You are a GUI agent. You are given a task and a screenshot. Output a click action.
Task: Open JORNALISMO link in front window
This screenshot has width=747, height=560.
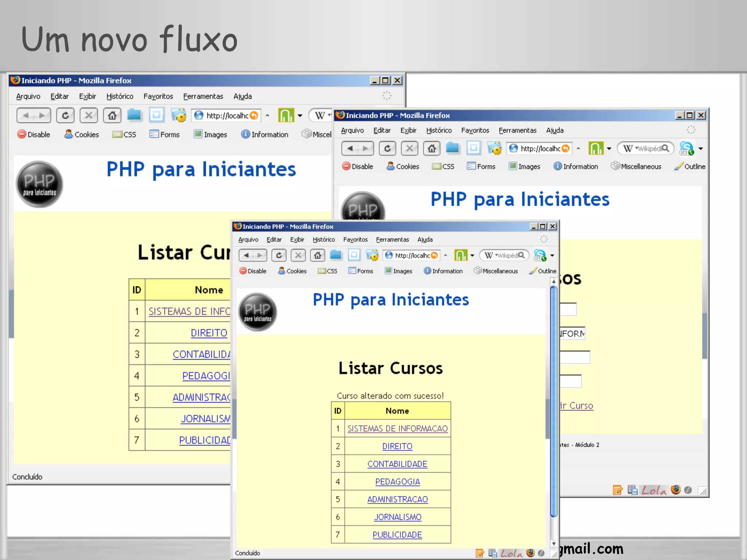[x=398, y=517]
